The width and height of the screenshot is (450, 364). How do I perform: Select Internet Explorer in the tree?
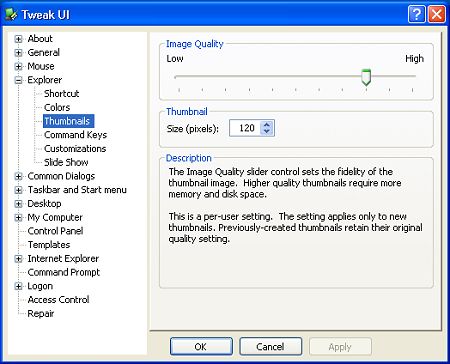coord(63,258)
